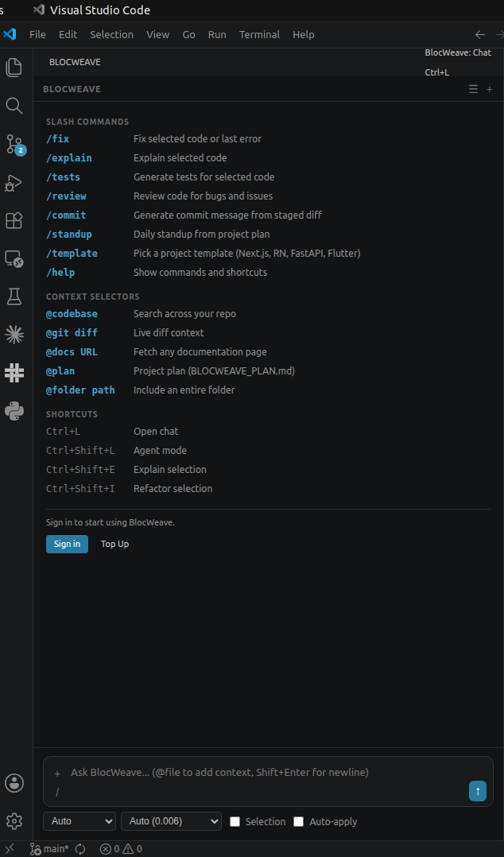Open the Auto (0.006) model dropdown

(x=171, y=821)
